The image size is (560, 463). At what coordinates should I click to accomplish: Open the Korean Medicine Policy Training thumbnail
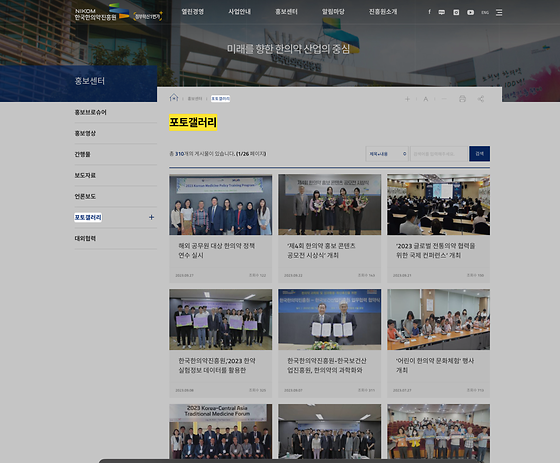[220, 205]
